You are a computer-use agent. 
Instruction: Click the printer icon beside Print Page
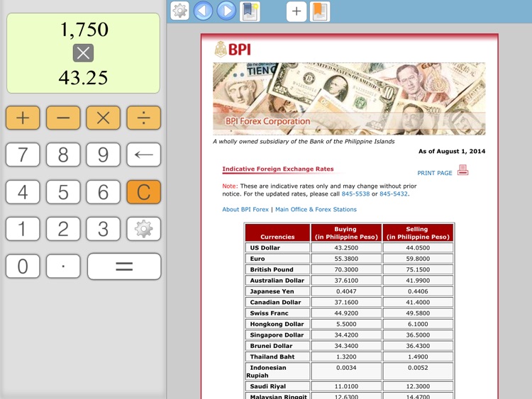(x=462, y=169)
